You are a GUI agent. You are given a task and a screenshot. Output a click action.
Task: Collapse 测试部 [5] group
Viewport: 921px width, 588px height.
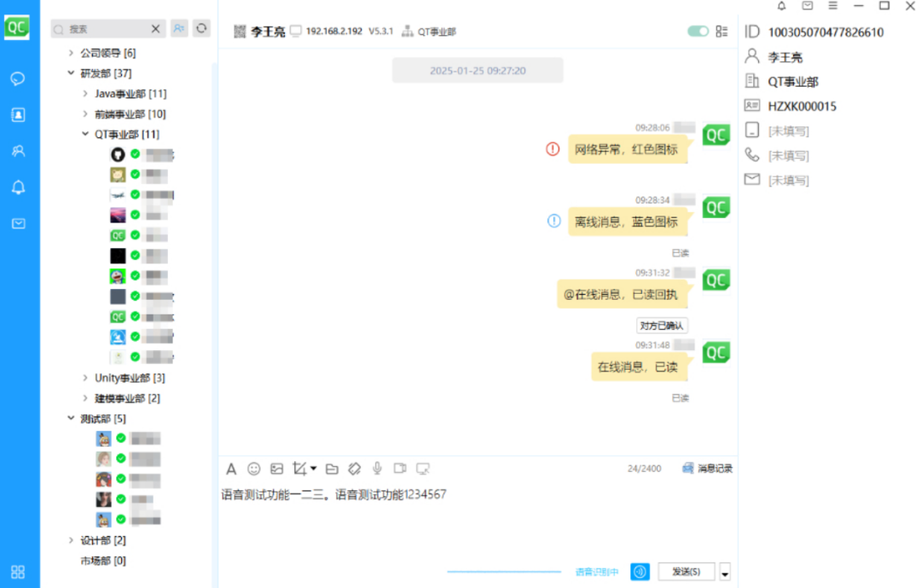click(71, 418)
